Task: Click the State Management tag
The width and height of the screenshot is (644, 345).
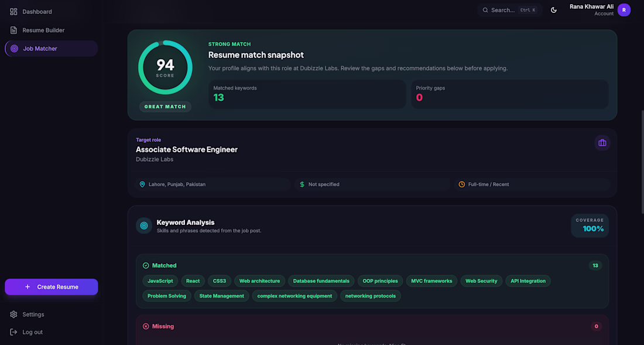Action: tap(222, 296)
